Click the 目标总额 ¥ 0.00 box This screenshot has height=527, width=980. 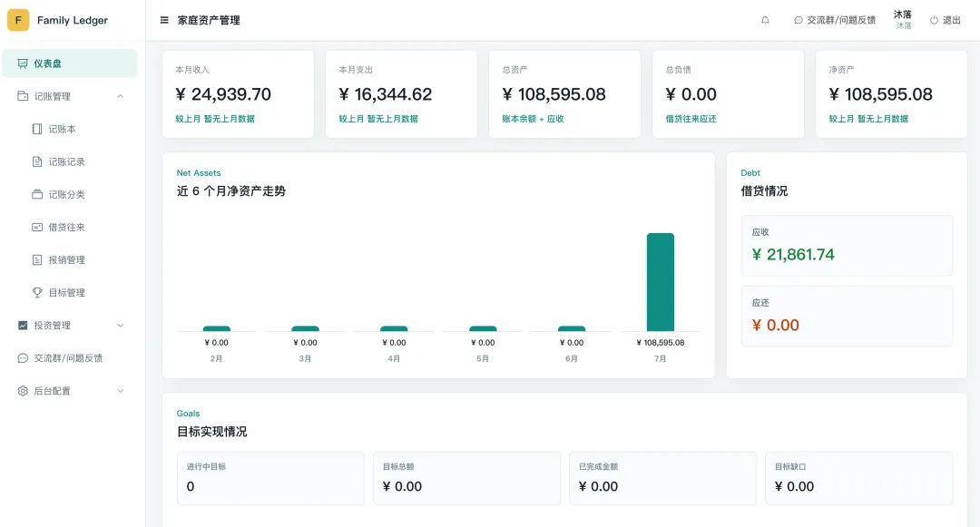(467, 478)
